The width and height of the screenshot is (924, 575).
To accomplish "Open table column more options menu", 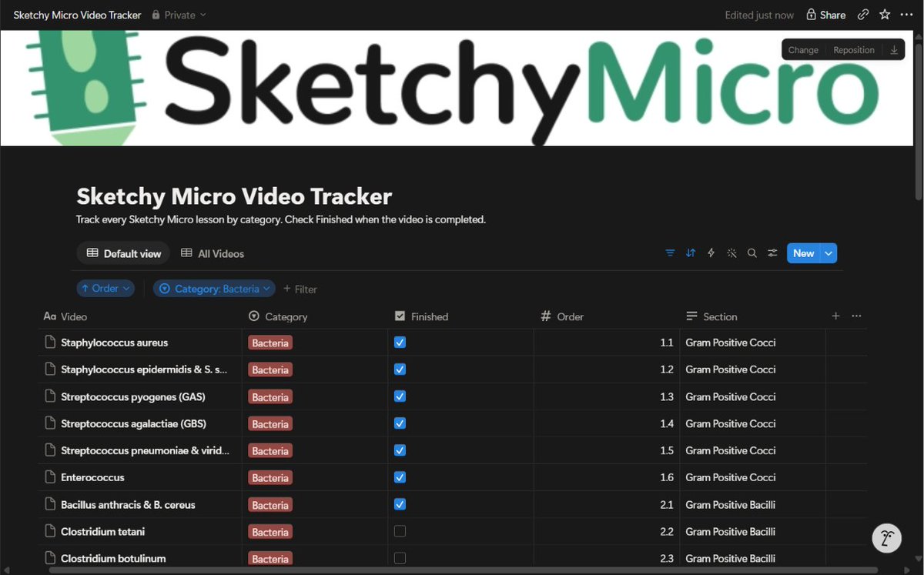I will (856, 316).
